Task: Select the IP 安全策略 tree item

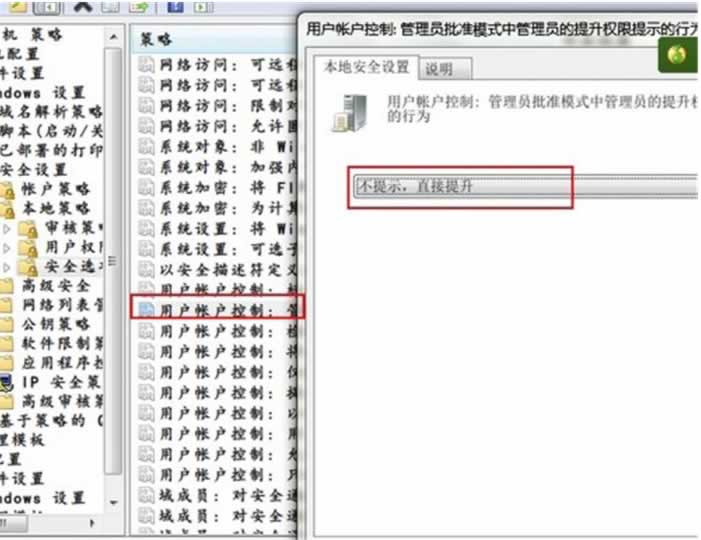Action: (x=62, y=383)
